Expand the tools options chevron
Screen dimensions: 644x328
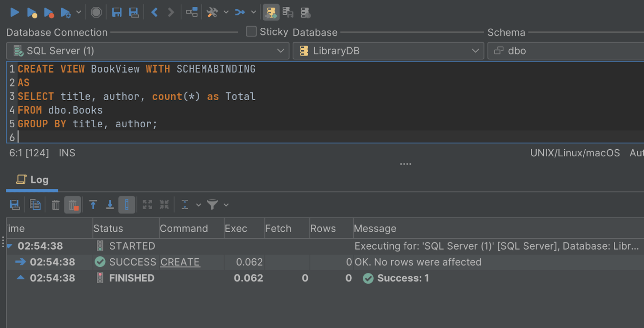(x=226, y=12)
